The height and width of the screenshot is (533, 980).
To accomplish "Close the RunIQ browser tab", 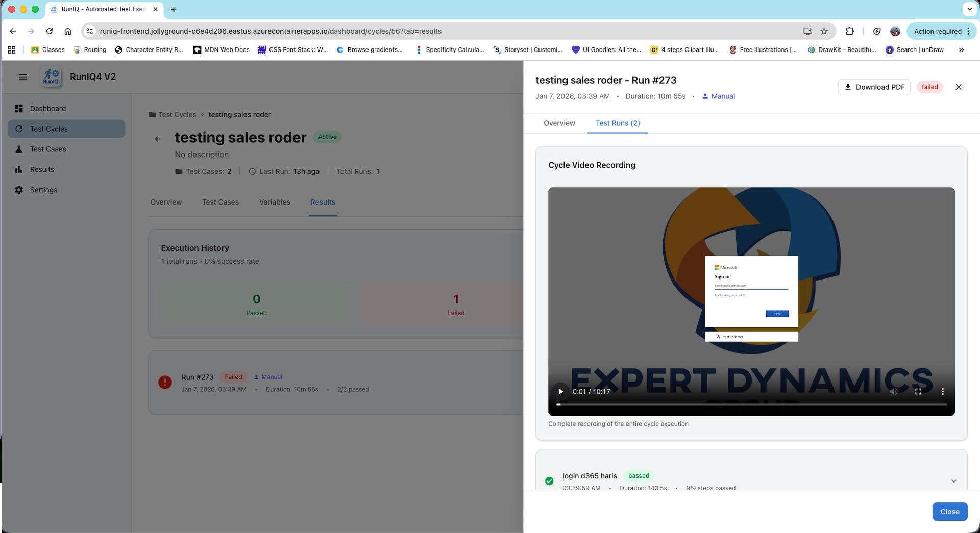I will pyautogui.click(x=156, y=9).
